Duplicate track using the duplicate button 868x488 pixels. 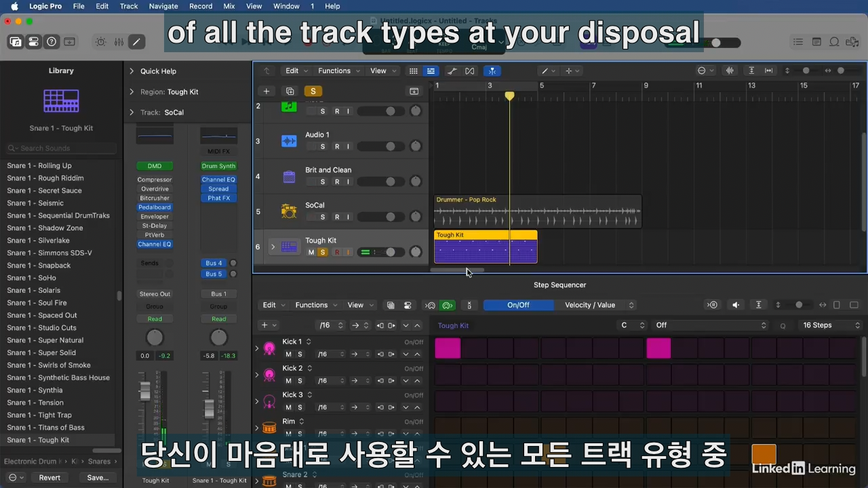290,91
